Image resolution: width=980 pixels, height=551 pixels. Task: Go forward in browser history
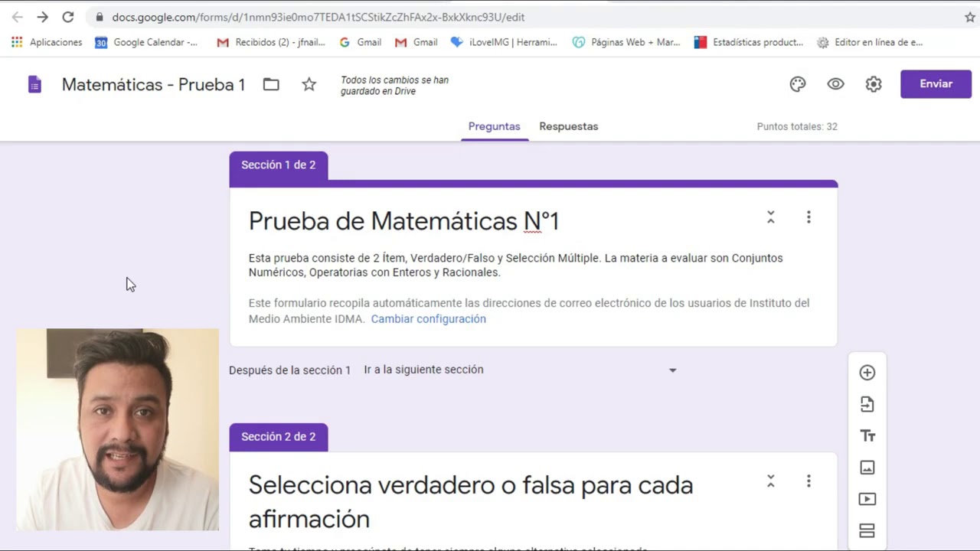coord(42,17)
